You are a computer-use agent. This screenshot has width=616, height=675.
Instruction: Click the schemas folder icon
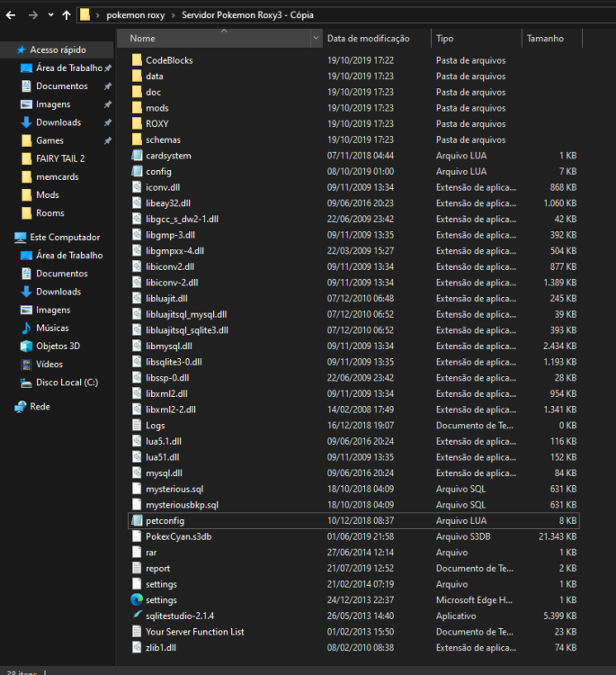coord(137,139)
